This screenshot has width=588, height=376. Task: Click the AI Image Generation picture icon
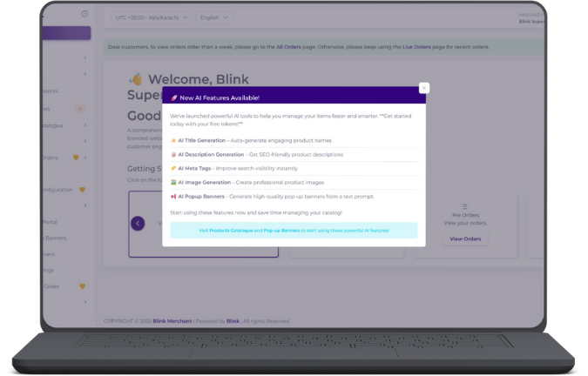click(173, 182)
